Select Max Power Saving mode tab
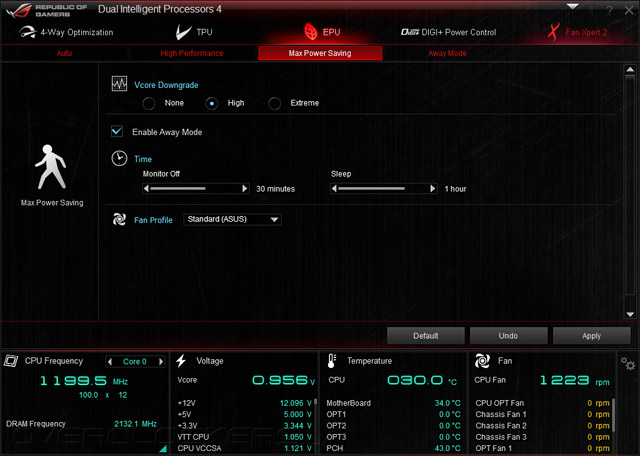Image resolution: width=640 pixels, height=456 pixels. [x=320, y=53]
